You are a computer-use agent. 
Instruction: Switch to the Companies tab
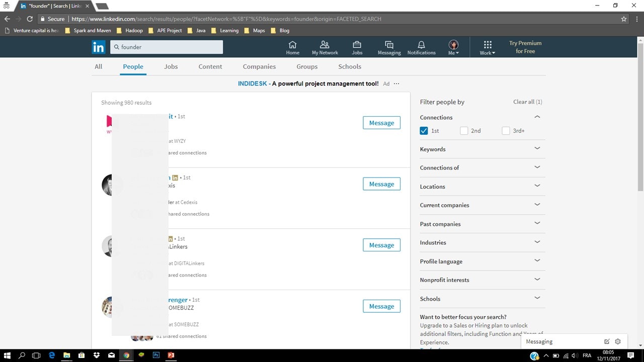point(259,66)
